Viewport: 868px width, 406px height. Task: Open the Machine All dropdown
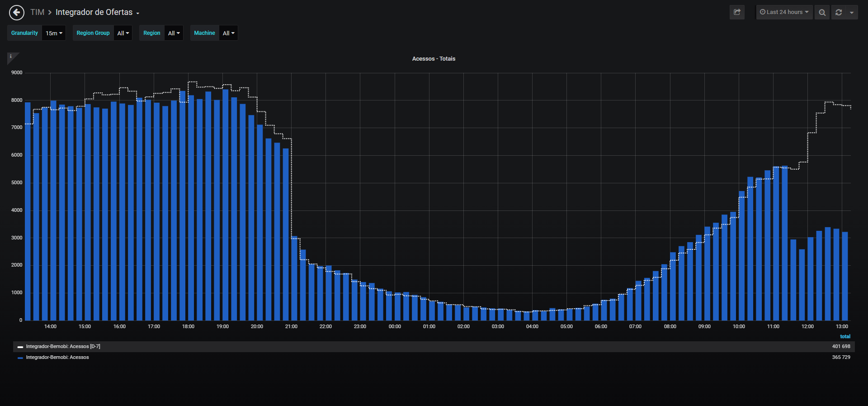point(228,33)
